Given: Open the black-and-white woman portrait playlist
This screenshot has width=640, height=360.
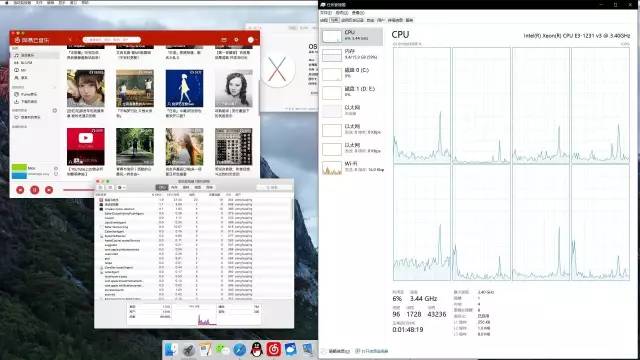Looking at the screenshot, I should 233,89.
